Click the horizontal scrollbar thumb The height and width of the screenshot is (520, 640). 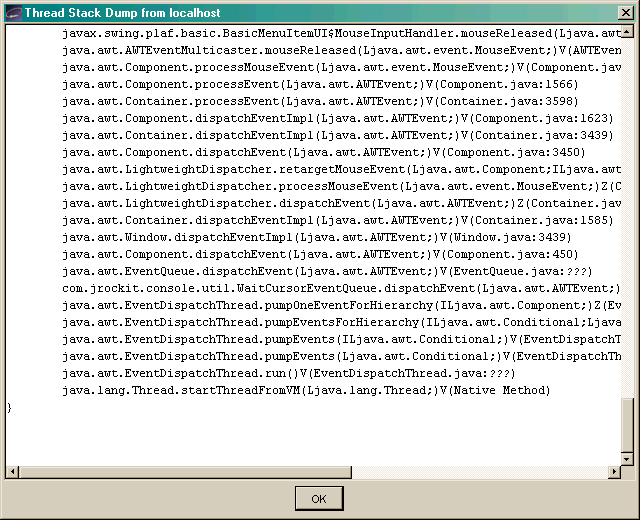pyautogui.click(x=185, y=472)
